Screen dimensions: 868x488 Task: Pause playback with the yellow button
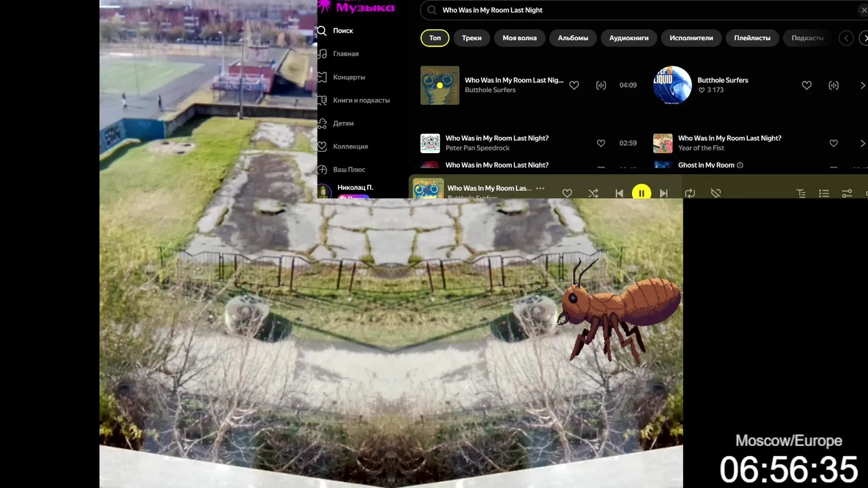click(641, 192)
